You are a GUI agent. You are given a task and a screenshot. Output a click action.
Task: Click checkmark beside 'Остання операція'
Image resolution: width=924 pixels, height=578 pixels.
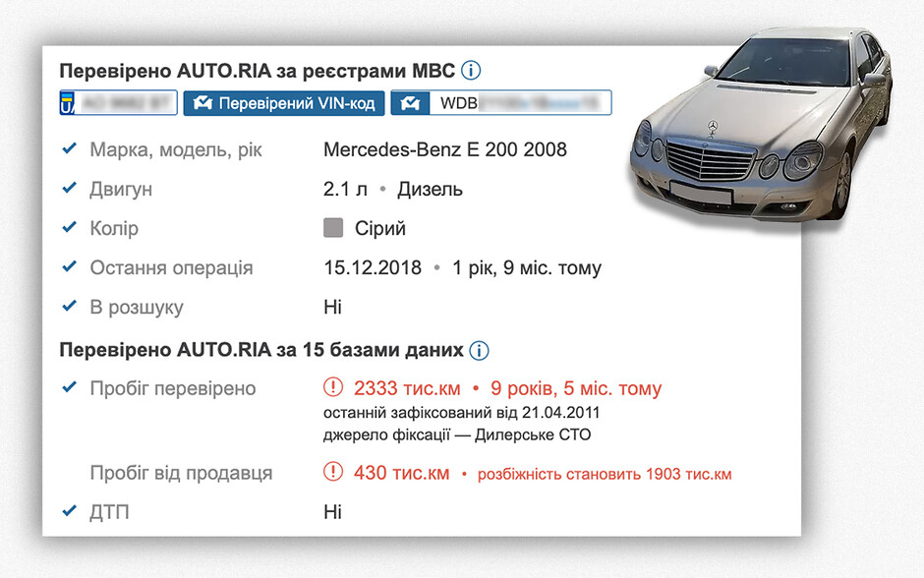[x=69, y=267]
